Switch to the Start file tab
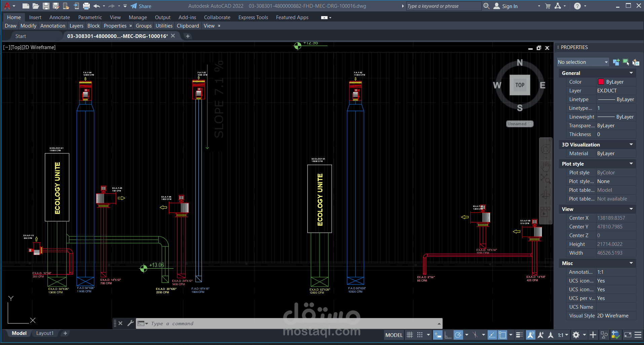 point(21,36)
